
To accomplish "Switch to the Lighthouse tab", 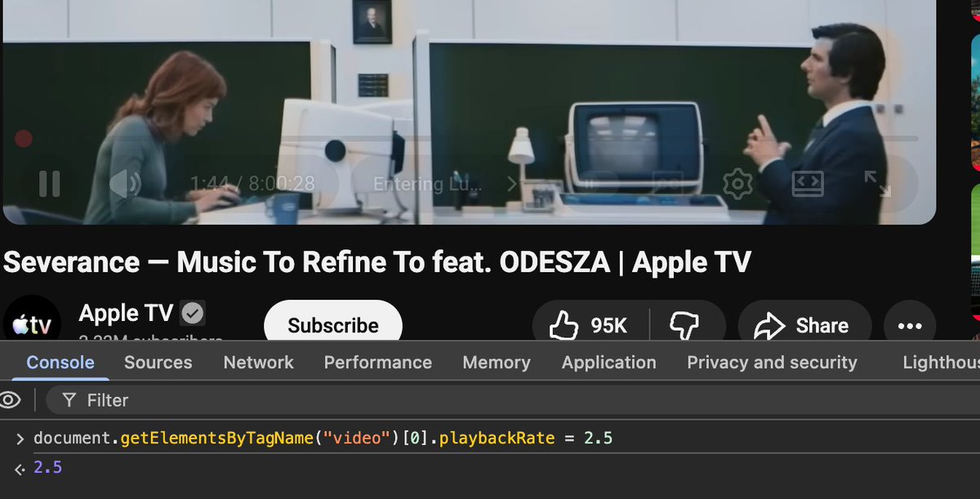I will pos(941,363).
